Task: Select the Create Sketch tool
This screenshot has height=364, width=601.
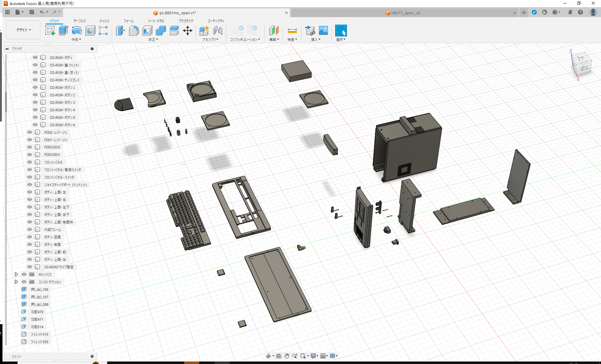Action: tap(50, 31)
